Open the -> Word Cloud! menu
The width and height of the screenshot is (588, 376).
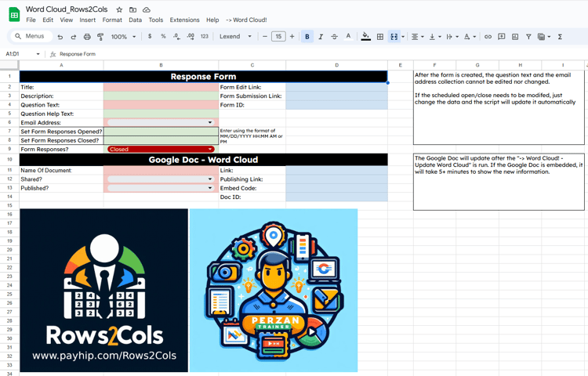coord(246,20)
